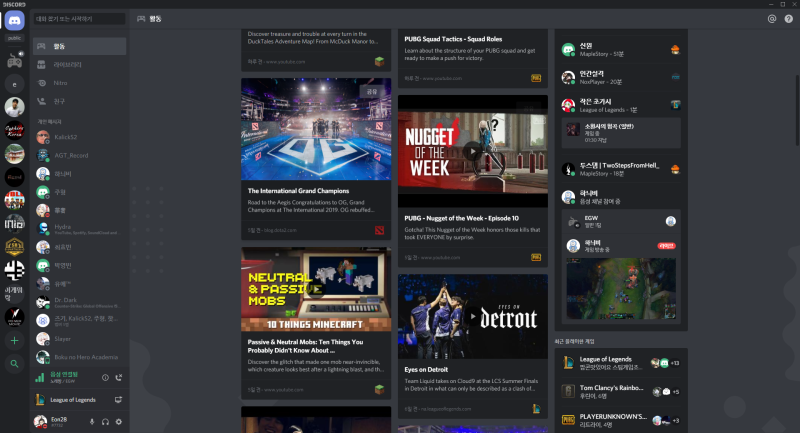Click the 공유 share button on OG card
Screen dimensions: 800x433
372,91
